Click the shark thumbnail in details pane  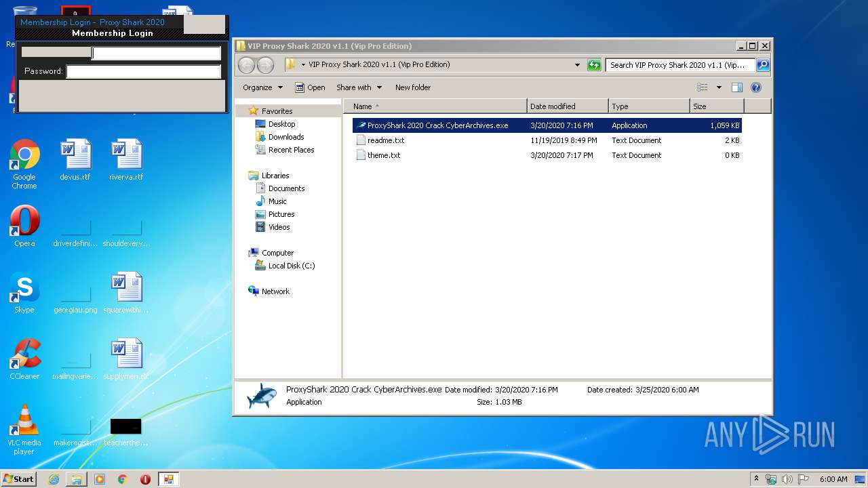coord(261,395)
